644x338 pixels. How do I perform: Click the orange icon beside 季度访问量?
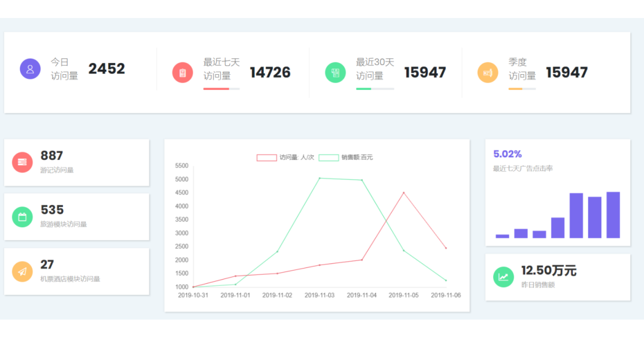(488, 72)
